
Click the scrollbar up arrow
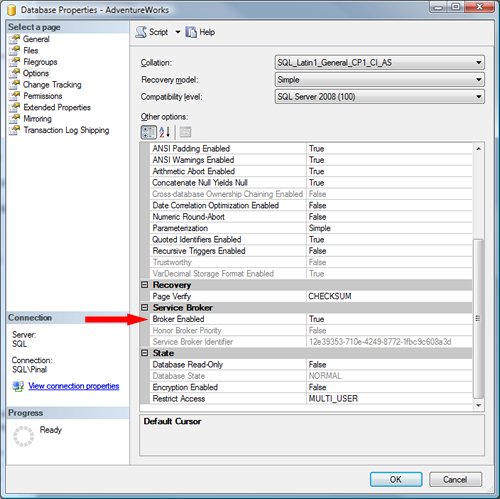tap(478, 149)
